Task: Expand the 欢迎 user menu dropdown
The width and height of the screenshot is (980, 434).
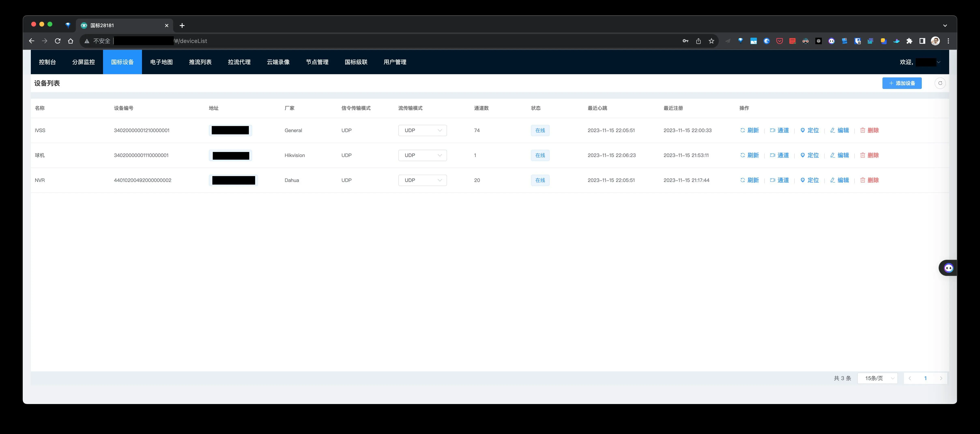Action: pyautogui.click(x=939, y=62)
